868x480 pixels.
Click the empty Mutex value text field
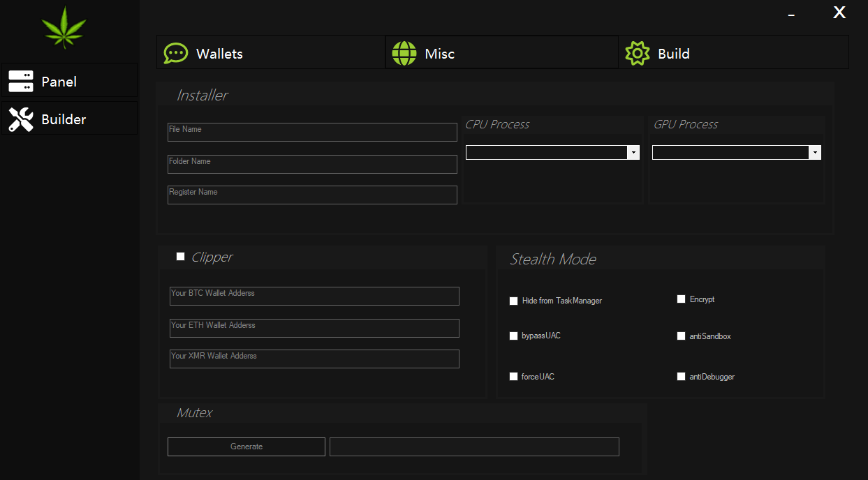[474, 447]
